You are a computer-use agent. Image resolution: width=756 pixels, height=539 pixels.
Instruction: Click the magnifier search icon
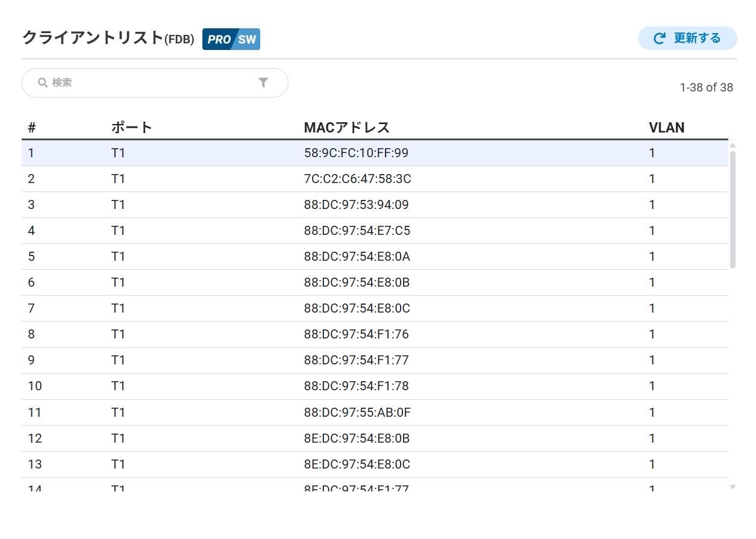(x=43, y=83)
